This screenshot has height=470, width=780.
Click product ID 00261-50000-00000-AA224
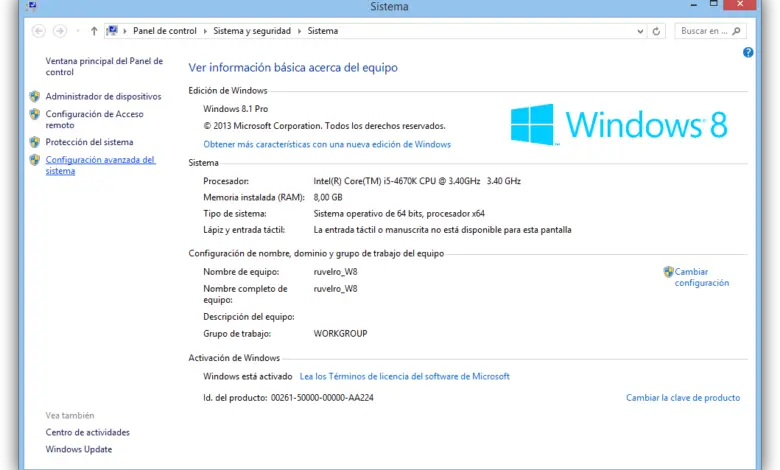322,398
